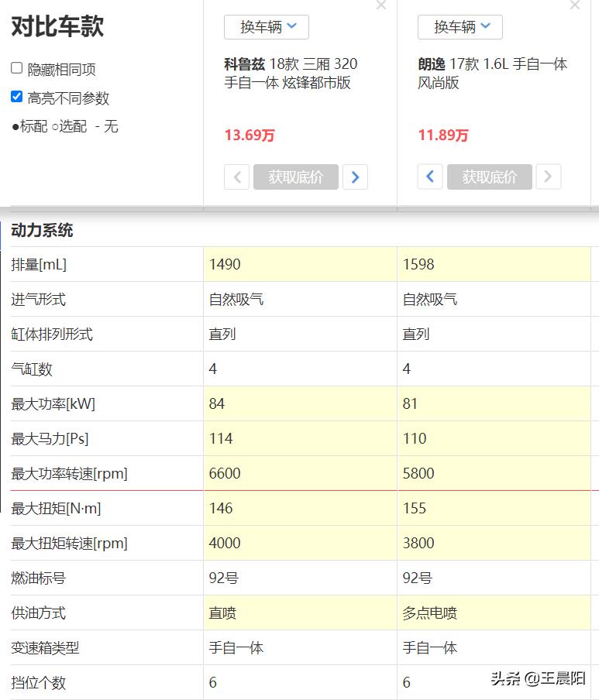Click the 4000 torque rpm value
599x700 pixels.
click(225, 543)
